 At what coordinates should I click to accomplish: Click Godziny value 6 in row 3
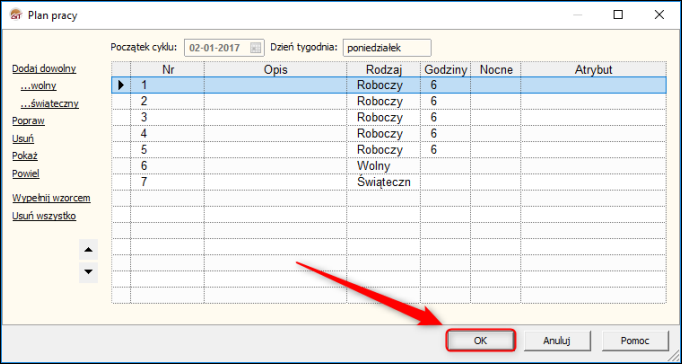pyautogui.click(x=445, y=117)
